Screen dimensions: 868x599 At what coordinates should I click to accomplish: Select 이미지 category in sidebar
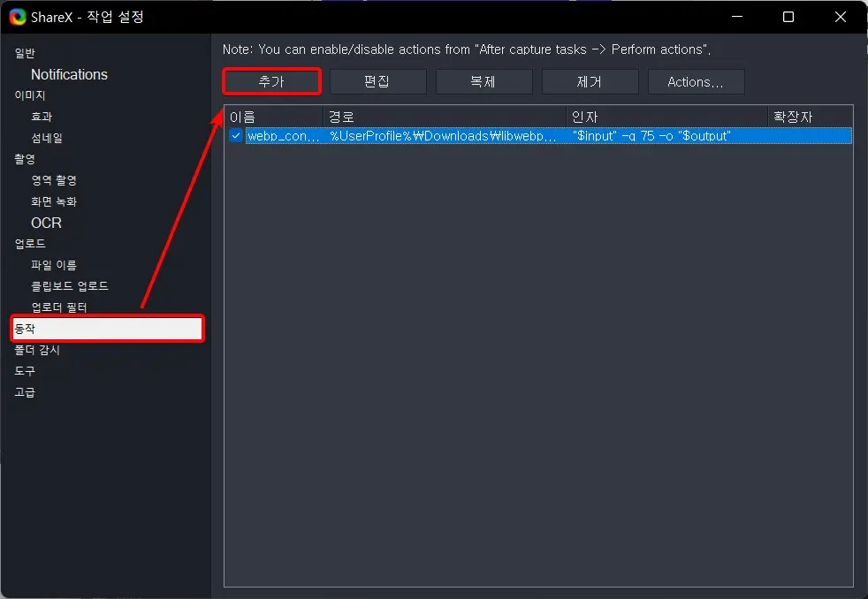[30, 95]
